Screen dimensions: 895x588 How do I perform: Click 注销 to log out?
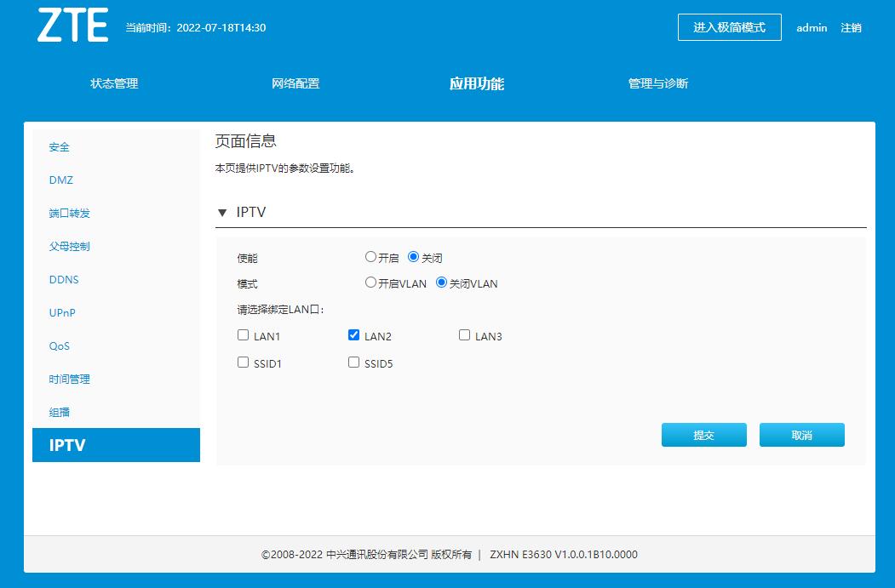(852, 28)
